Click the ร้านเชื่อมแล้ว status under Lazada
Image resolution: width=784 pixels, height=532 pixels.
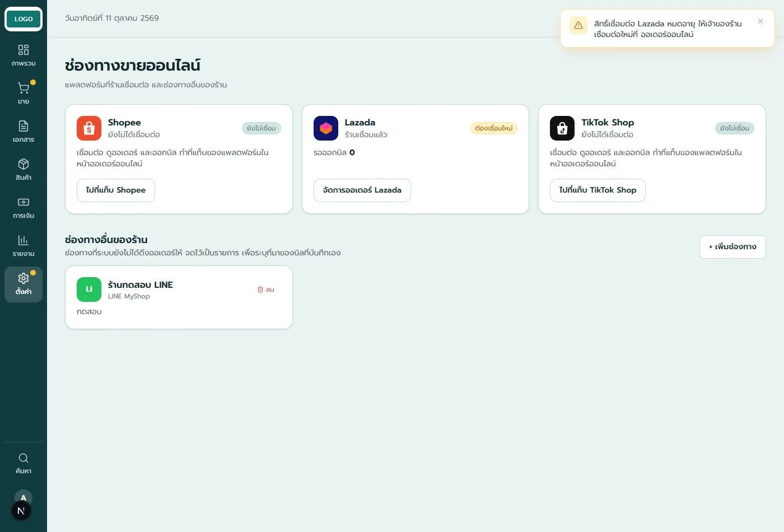[366, 135]
